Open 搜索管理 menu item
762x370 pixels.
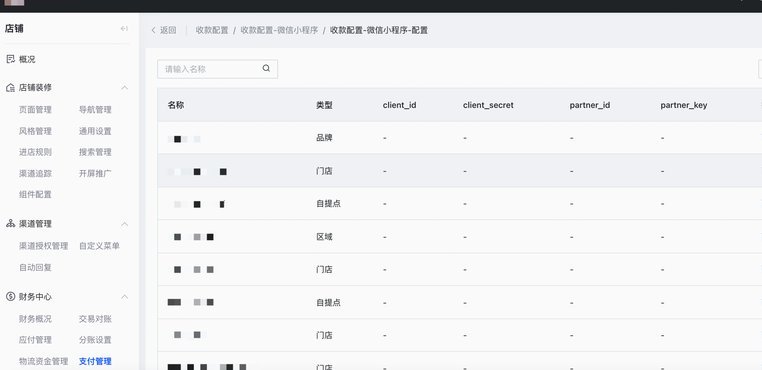coord(95,152)
